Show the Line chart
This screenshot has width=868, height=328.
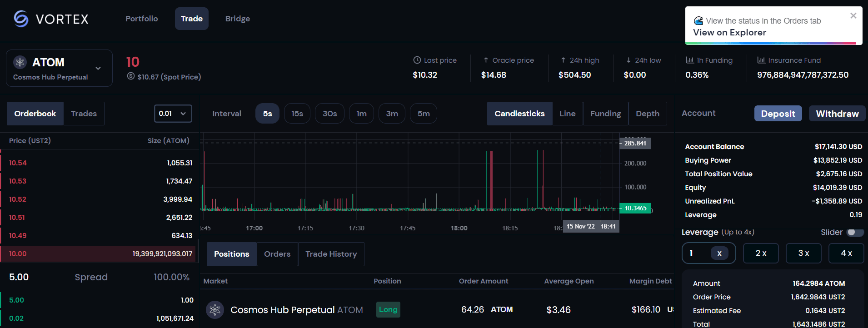click(568, 114)
